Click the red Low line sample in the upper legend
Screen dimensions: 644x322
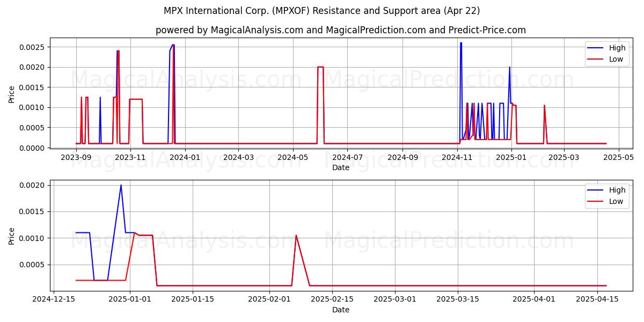[x=596, y=60]
